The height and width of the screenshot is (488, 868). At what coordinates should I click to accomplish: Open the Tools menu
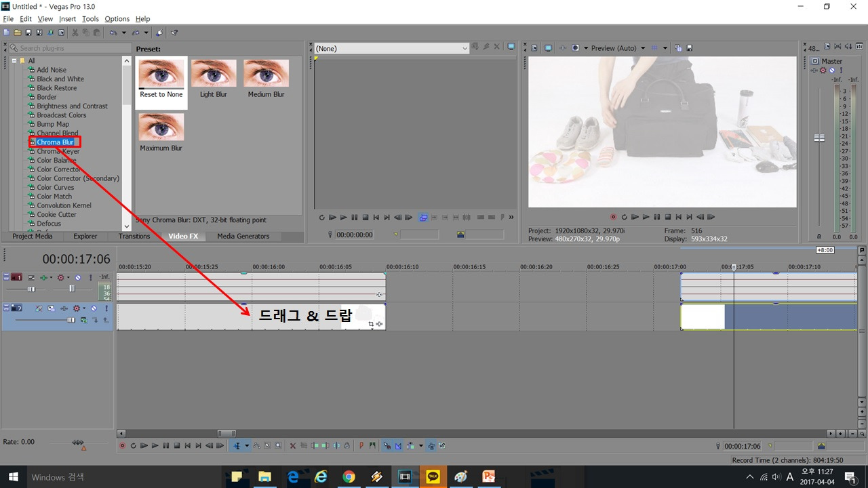(90, 19)
